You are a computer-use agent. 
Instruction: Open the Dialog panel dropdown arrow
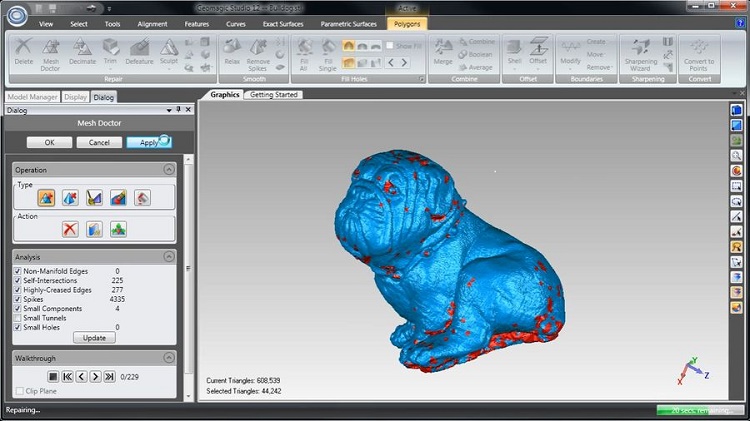(169, 111)
